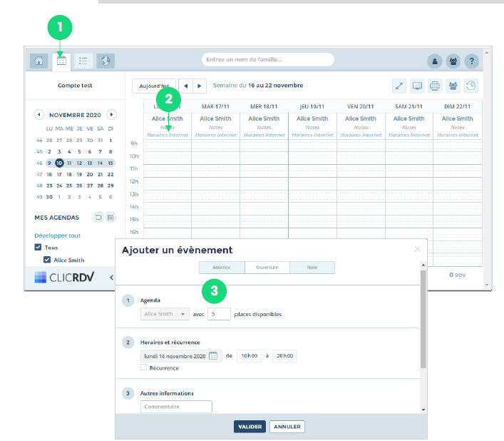Open the user profile icon
Viewport: 504px width, 441px height.
pos(434,61)
